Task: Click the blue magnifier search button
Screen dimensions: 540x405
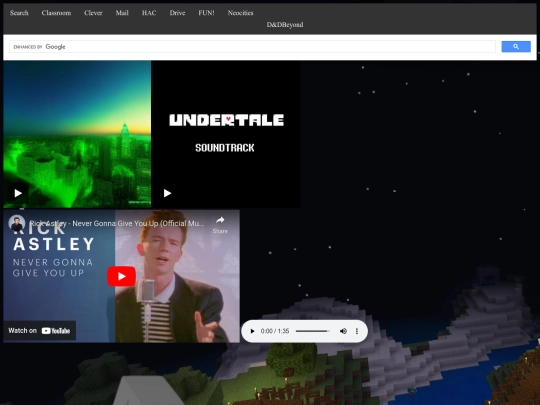Action: point(516,46)
